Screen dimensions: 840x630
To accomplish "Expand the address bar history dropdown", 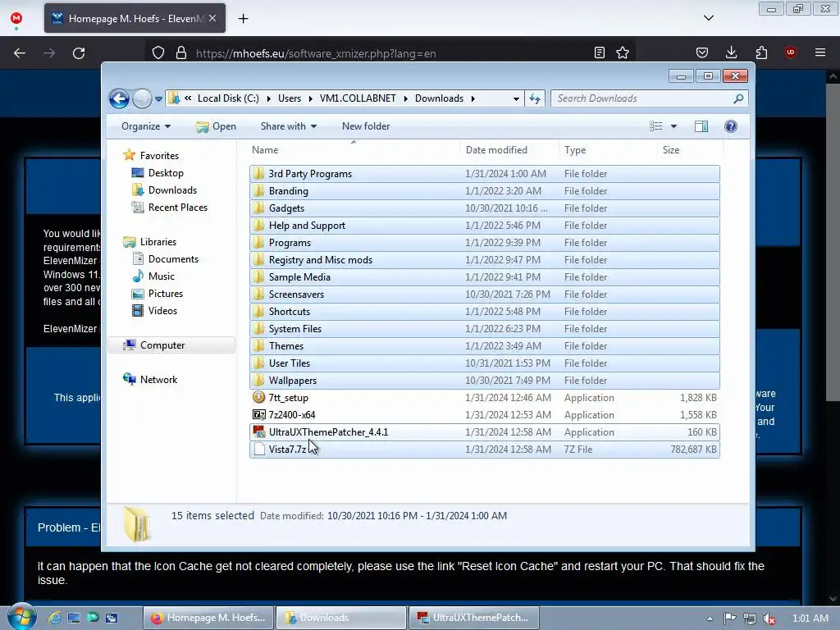I will (x=516, y=98).
